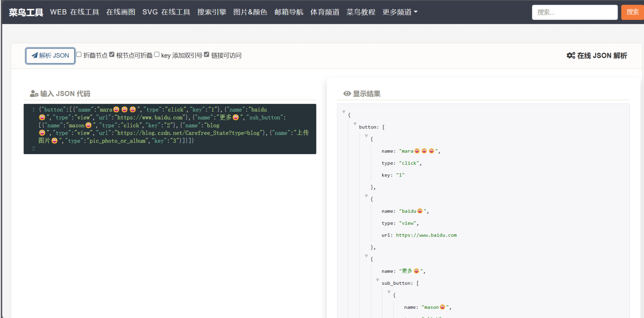
Task: Focus the 搜索 text input field
Action: point(574,12)
